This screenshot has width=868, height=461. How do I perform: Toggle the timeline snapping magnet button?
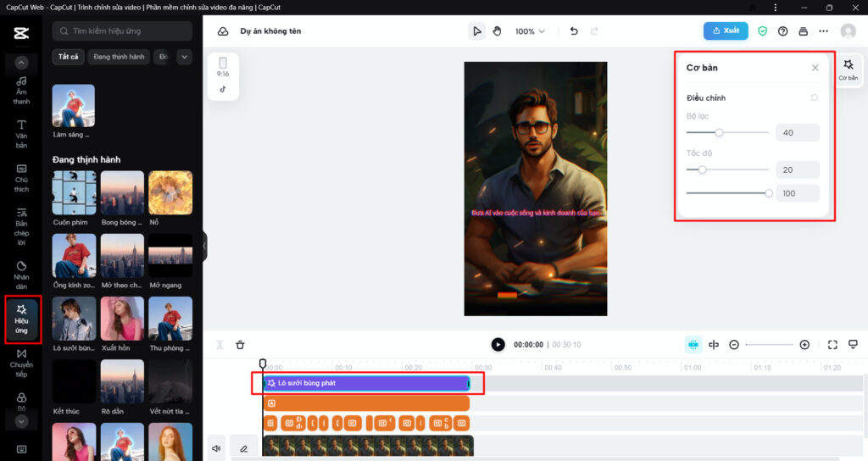(x=693, y=345)
